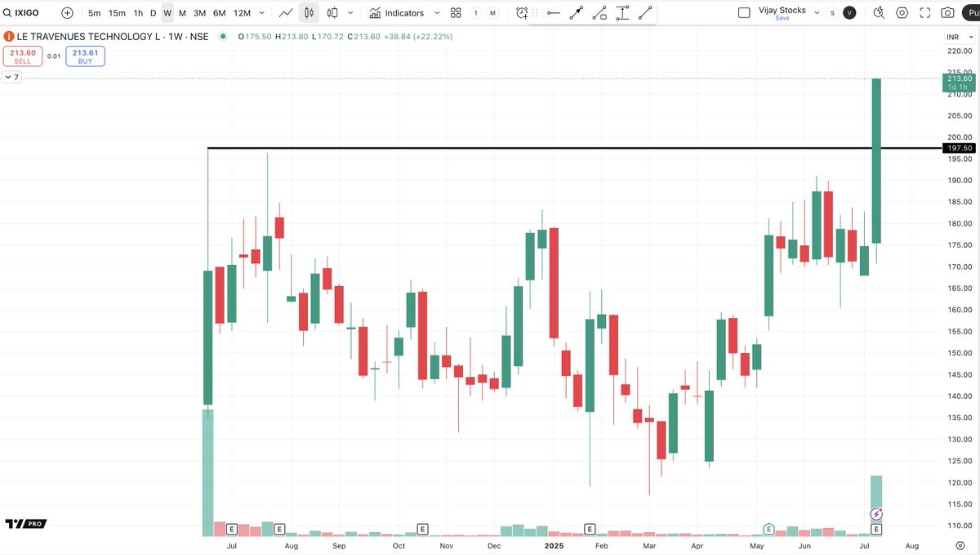
Task: Select the horizontal ray drawing tool
Action: pos(554,13)
